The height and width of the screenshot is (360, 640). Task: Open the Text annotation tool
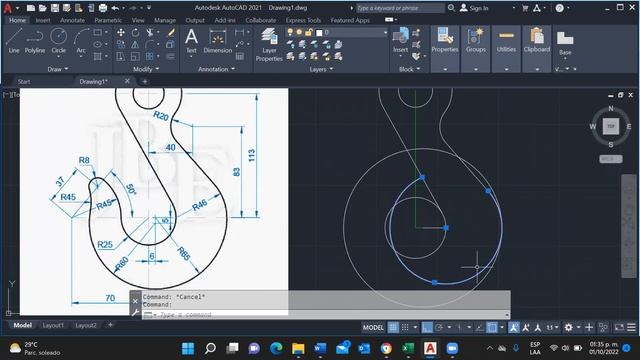191,41
